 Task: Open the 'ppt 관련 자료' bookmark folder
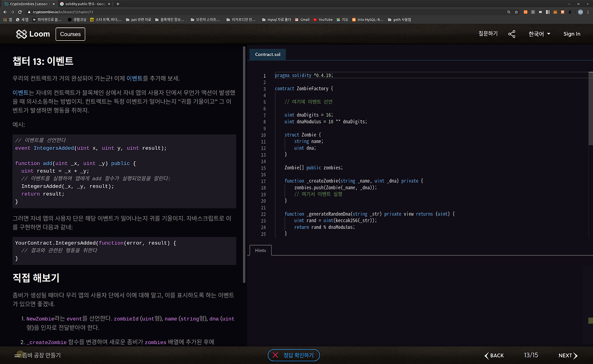point(138,19)
